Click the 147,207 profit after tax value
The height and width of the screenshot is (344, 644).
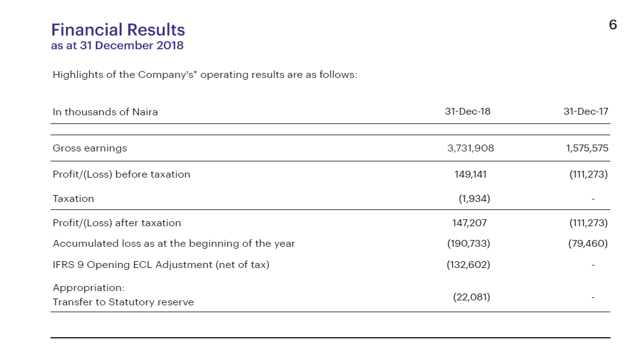coord(471,223)
